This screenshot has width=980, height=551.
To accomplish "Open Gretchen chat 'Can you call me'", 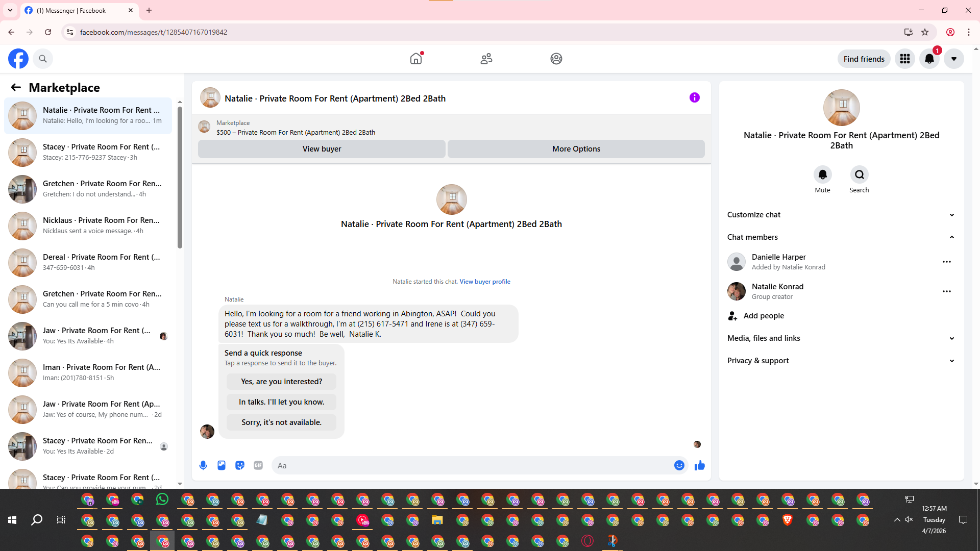I will pos(88,299).
